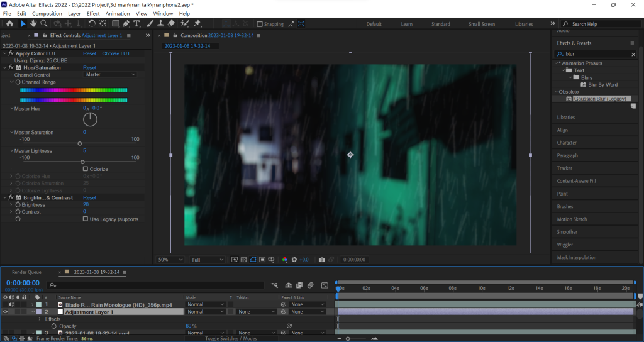Toggle the Contrast stopwatch

18,212
